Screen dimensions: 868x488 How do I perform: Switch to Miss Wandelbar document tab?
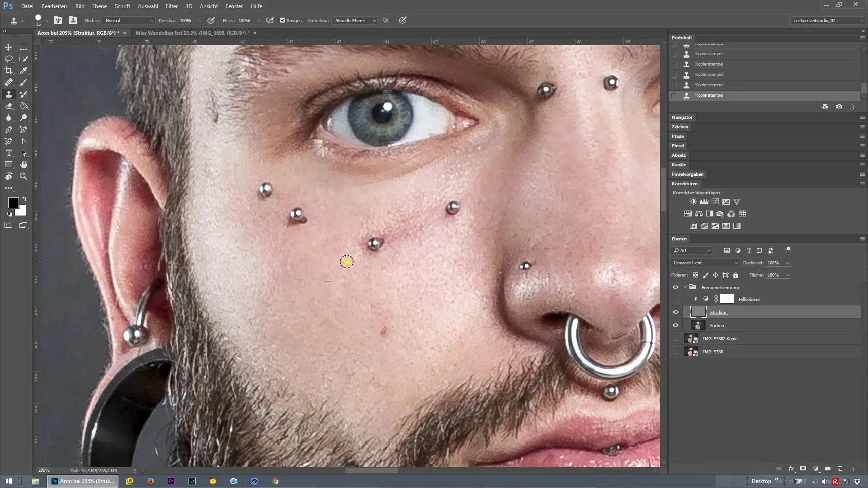(193, 33)
